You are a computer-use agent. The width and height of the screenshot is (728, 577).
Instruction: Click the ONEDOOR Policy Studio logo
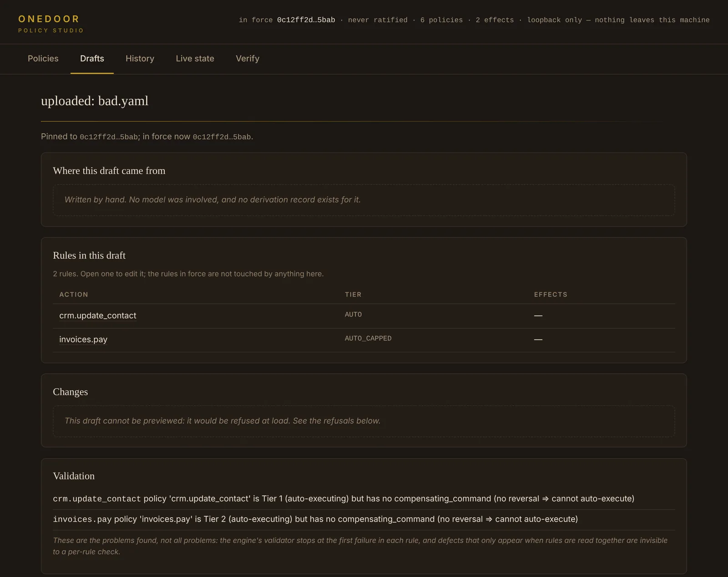(x=51, y=24)
